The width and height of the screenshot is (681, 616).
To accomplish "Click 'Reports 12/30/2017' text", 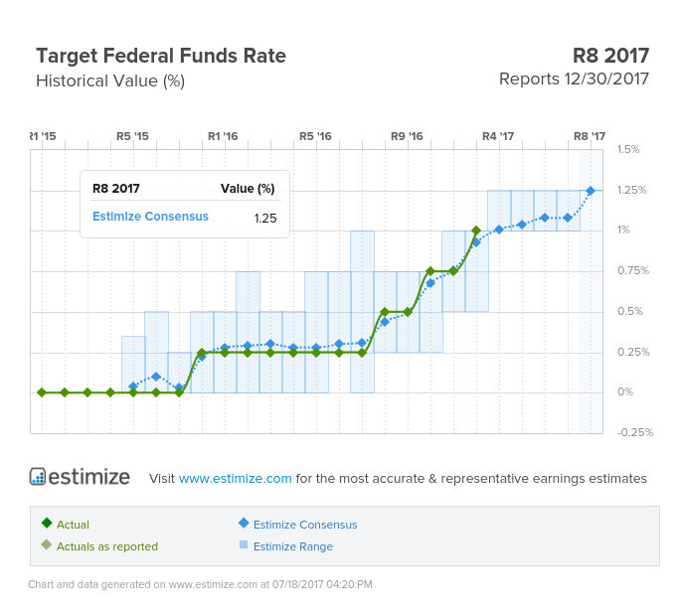I will [x=575, y=79].
